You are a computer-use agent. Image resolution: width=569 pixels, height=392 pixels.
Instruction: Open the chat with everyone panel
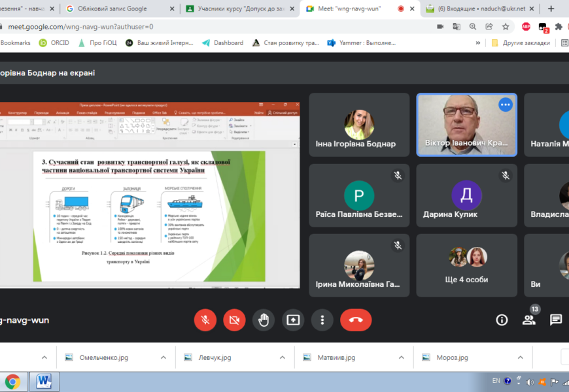pos(555,319)
